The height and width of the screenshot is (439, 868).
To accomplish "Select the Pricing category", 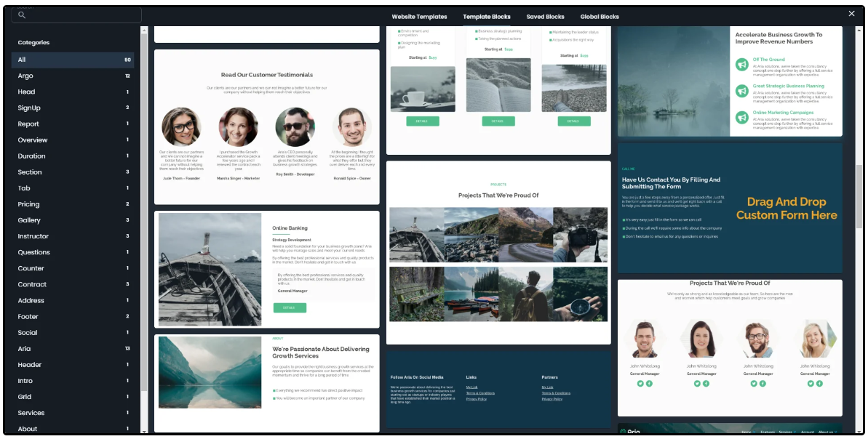I will click(29, 204).
